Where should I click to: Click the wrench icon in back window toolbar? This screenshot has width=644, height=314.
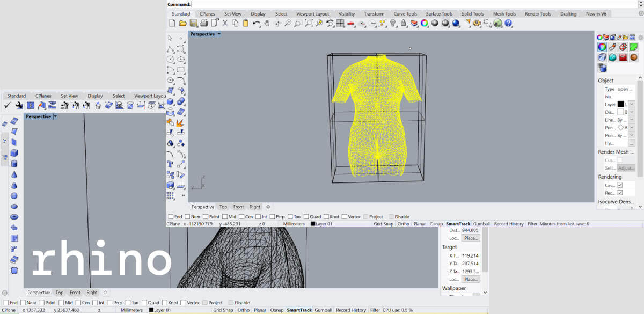tap(19, 105)
